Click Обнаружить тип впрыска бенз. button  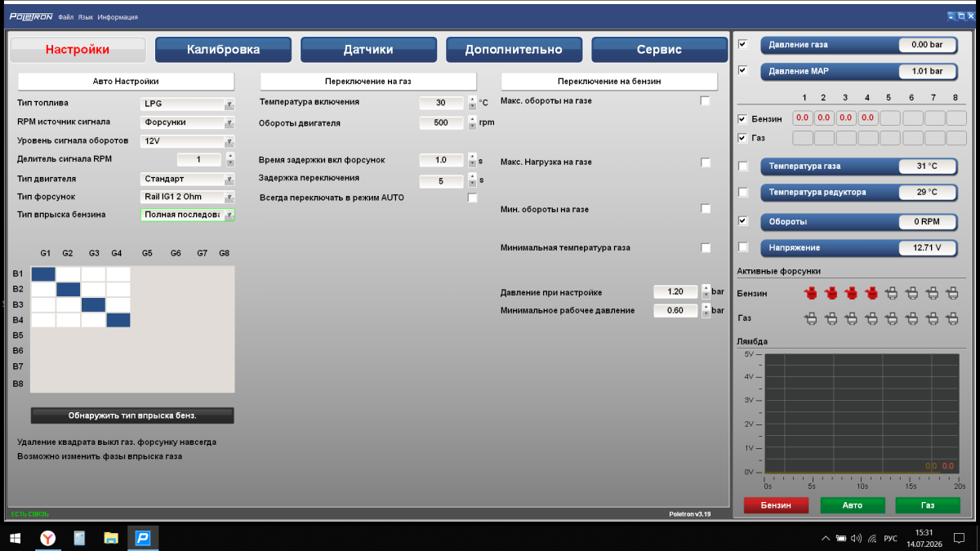click(x=132, y=415)
